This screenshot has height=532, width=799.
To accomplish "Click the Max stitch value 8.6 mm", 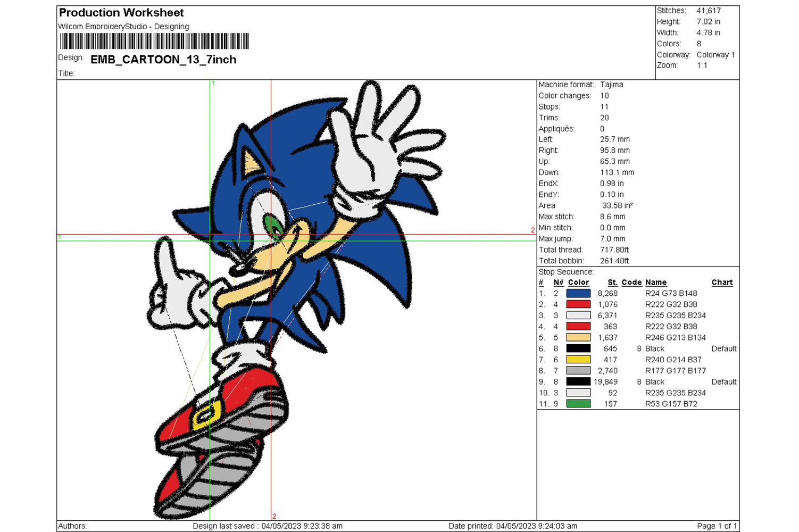I will [x=613, y=217].
